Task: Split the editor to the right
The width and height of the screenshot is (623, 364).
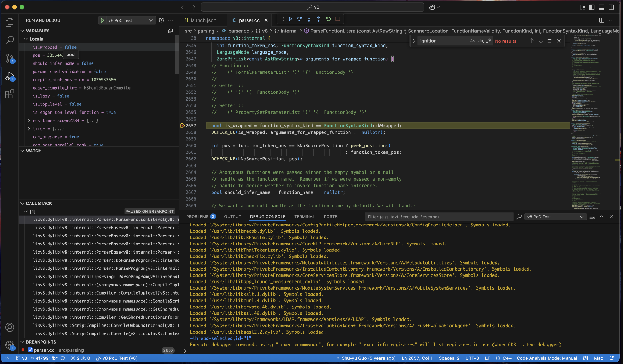Action: (x=601, y=20)
